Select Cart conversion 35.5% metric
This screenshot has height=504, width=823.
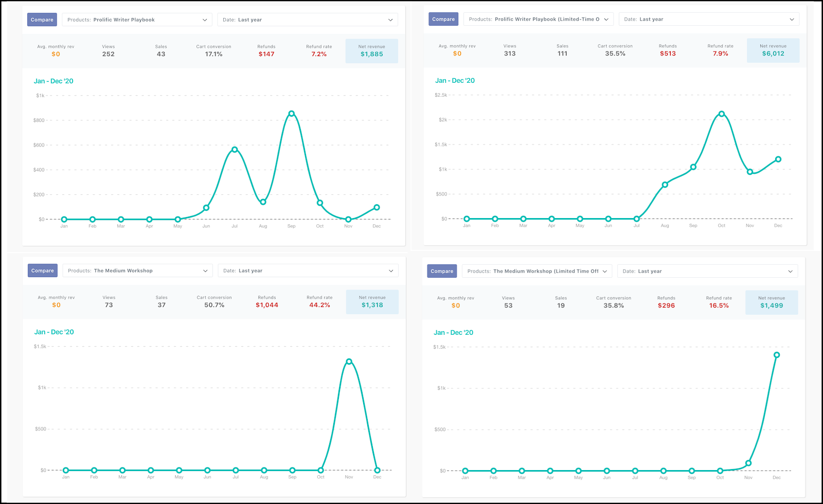click(x=615, y=50)
